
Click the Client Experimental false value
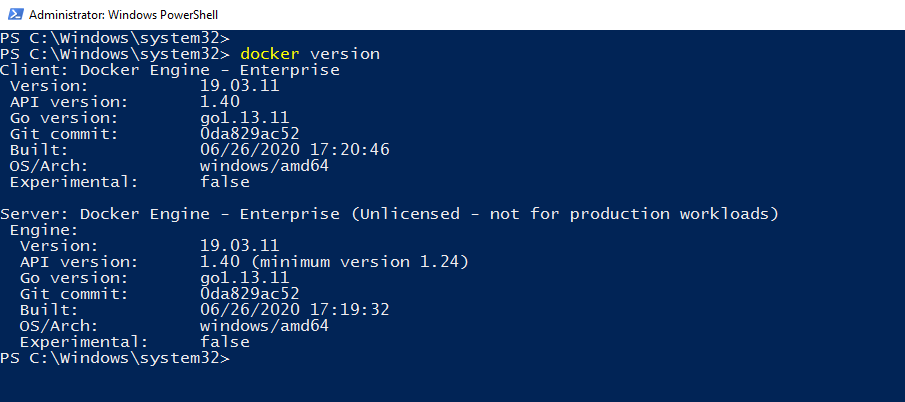[x=225, y=182]
